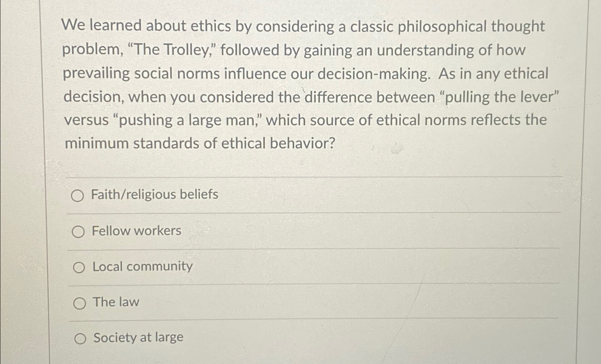Click the row containing Fellow workers
This screenshot has height=364, width=601.
coord(313,231)
